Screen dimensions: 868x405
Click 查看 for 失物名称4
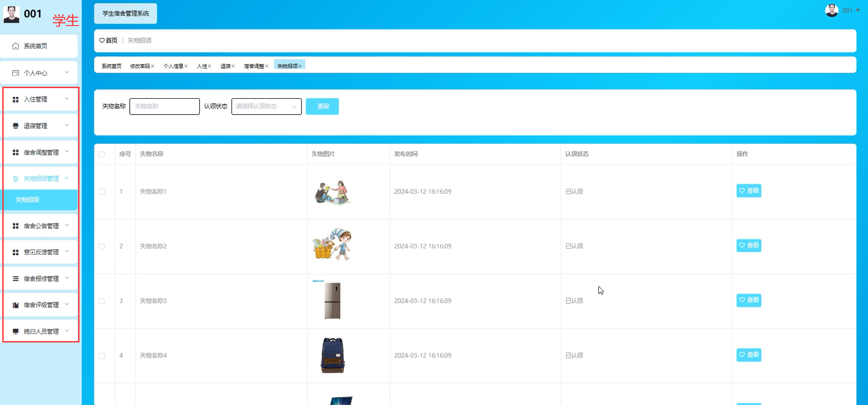point(749,355)
